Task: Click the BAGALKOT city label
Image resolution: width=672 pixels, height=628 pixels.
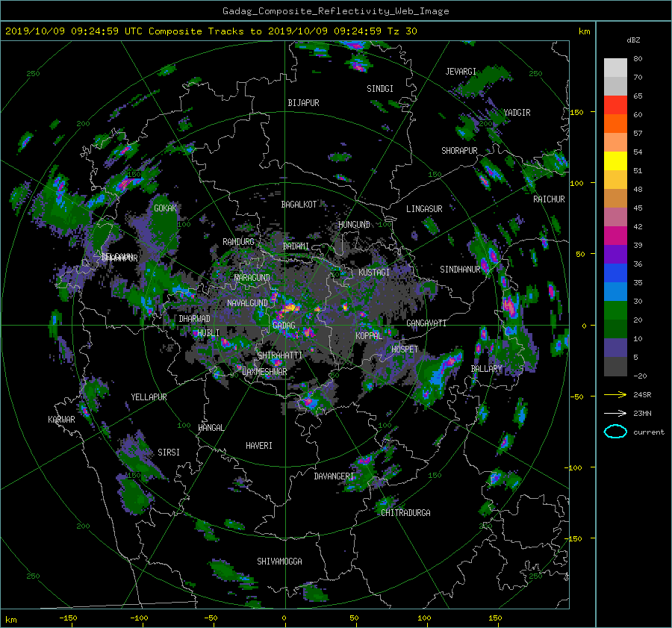Action: click(299, 205)
